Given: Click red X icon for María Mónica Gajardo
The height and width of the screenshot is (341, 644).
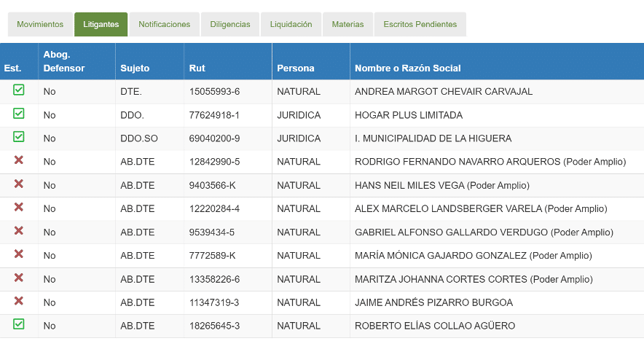Looking at the screenshot, I should point(19,254).
